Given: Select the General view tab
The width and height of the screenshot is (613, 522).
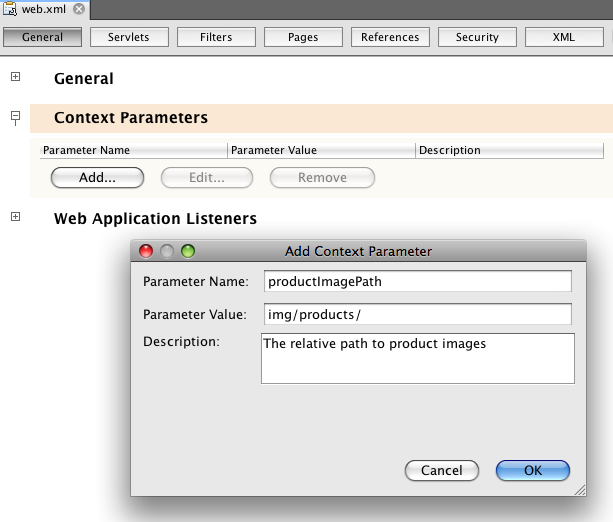Looking at the screenshot, I should tap(42, 37).
